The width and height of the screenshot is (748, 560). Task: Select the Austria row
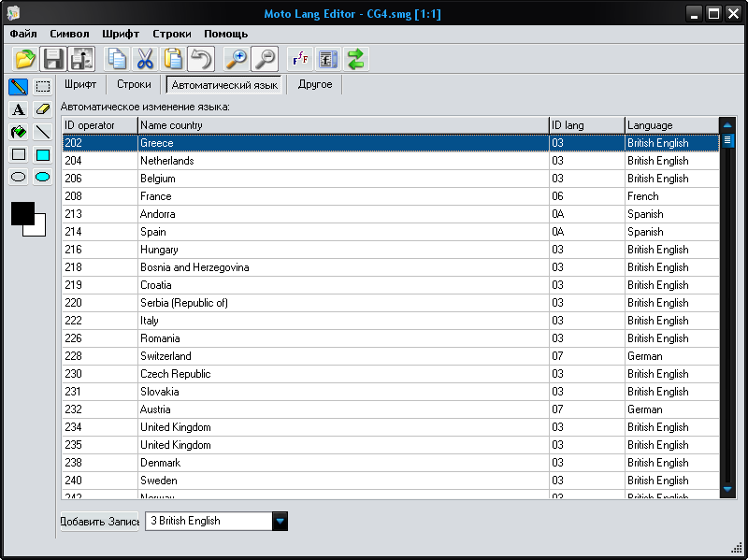tap(391, 409)
